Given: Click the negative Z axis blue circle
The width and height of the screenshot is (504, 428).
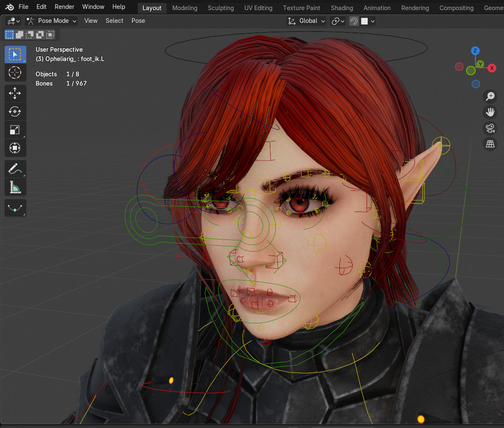Looking at the screenshot, I should pyautogui.click(x=476, y=84).
